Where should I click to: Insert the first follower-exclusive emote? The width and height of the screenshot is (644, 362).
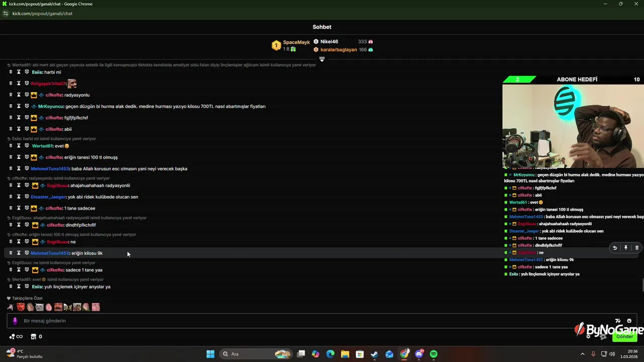[x=11, y=307]
